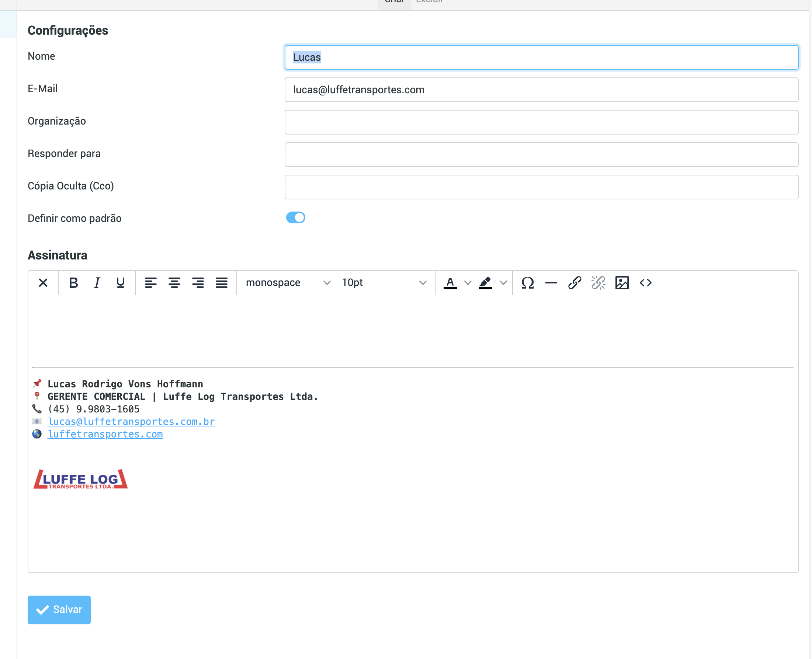Select the Luffe Log logo image
Viewport: 812px width, 659px height.
click(x=80, y=479)
